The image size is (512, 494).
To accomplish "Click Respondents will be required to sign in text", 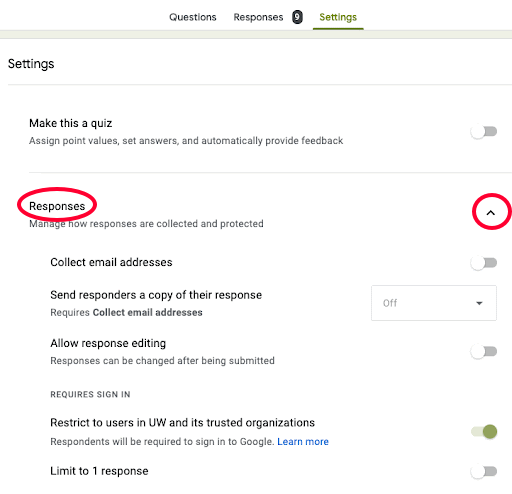I will tap(162, 442).
